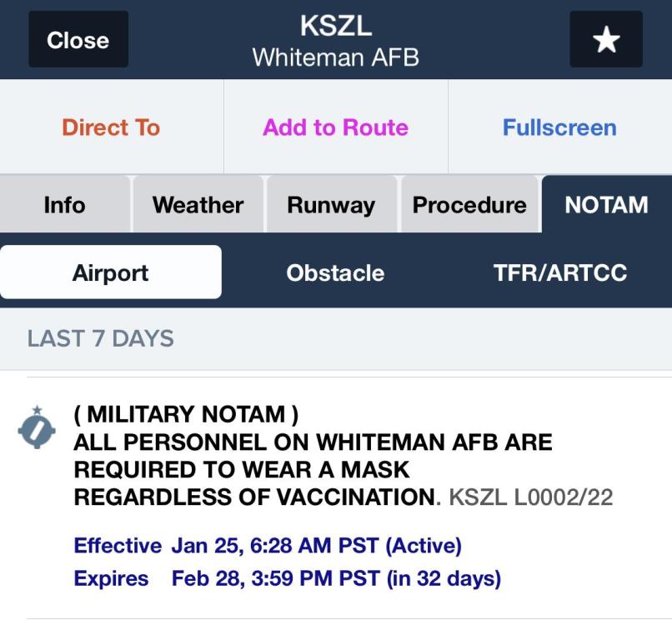Choose the Airport NOTAM segment
Viewport: 672px width, 625px height.
(111, 272)
